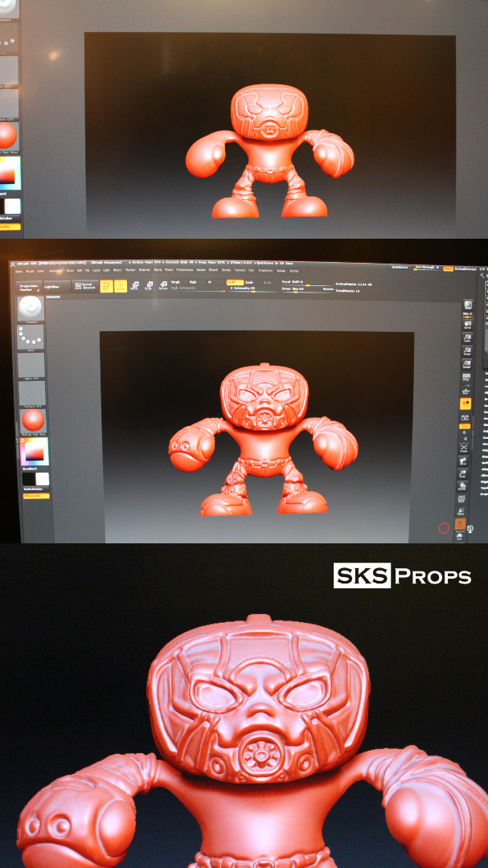
Task: Adjust the SPix slider below BPR
Action: [468, 316]
